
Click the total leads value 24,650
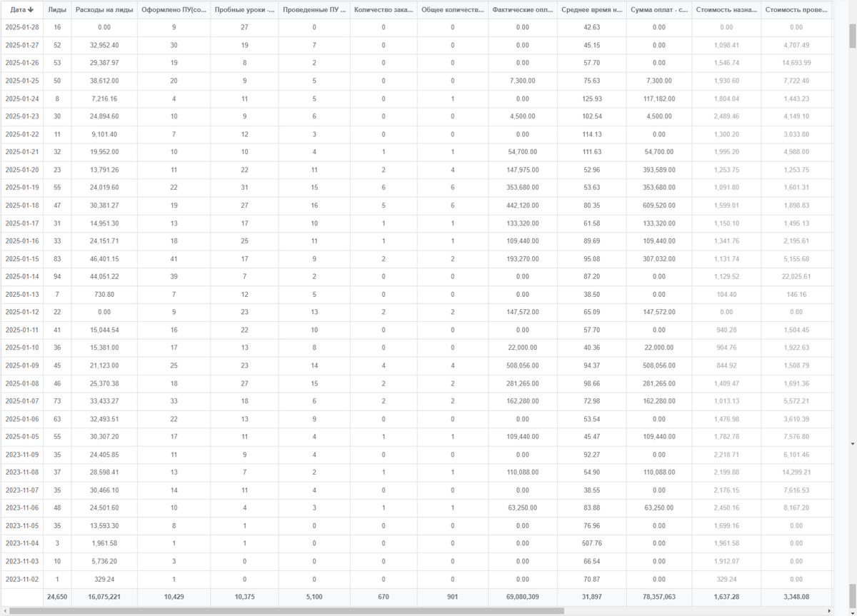point(57,597)
